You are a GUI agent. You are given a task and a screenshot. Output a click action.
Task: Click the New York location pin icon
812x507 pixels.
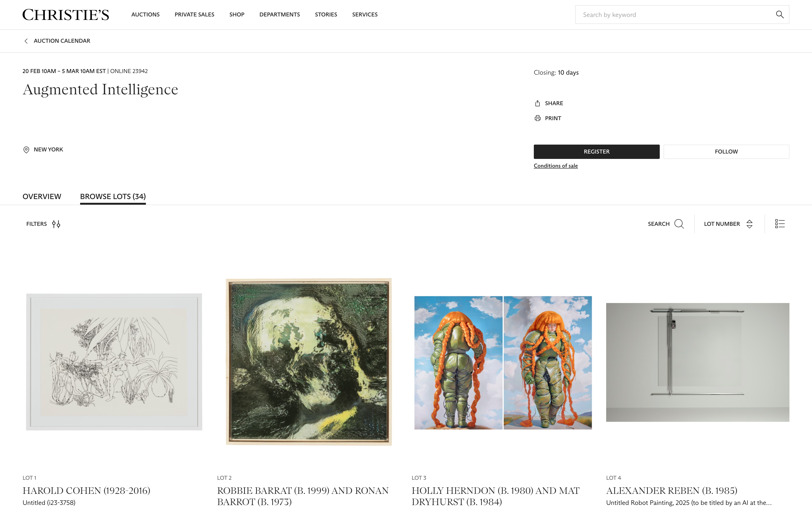tap(26, 150)
